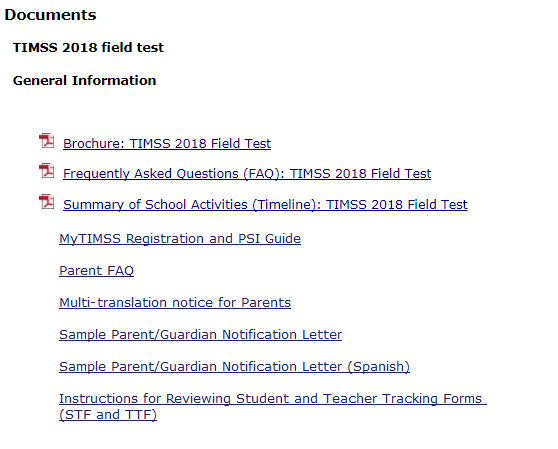This screenshot has width=558, height=449.
Task: Click the General Information heading
Action: click(x=84, y=80)
